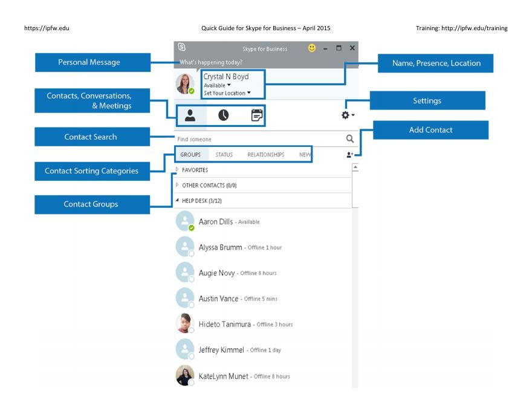
Task: Click the http://ipfw.edu/training link
Action: click(x=475, y=28)
